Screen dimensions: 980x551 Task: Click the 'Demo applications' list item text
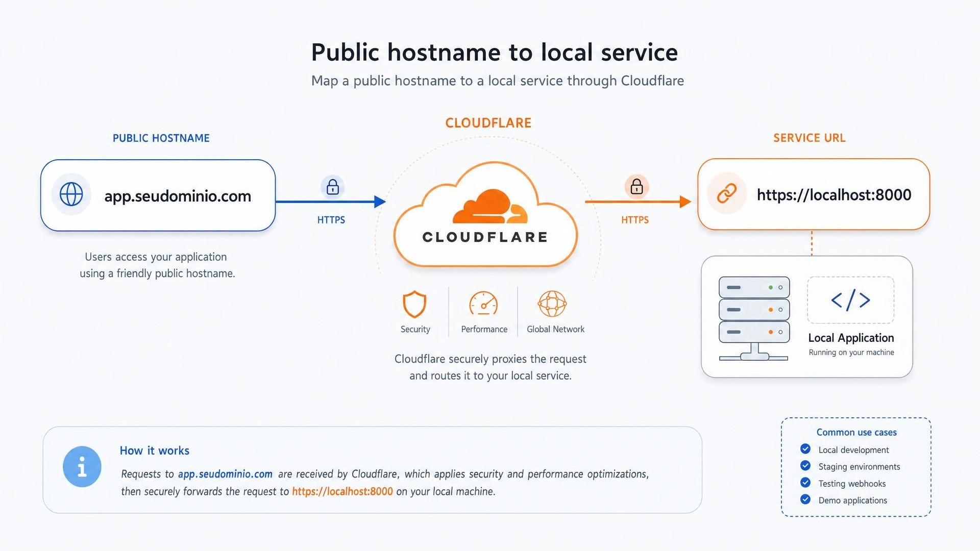853,500
